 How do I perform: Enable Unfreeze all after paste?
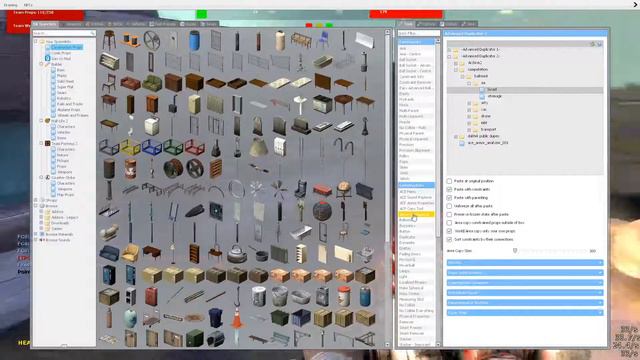tap(449, 206)
